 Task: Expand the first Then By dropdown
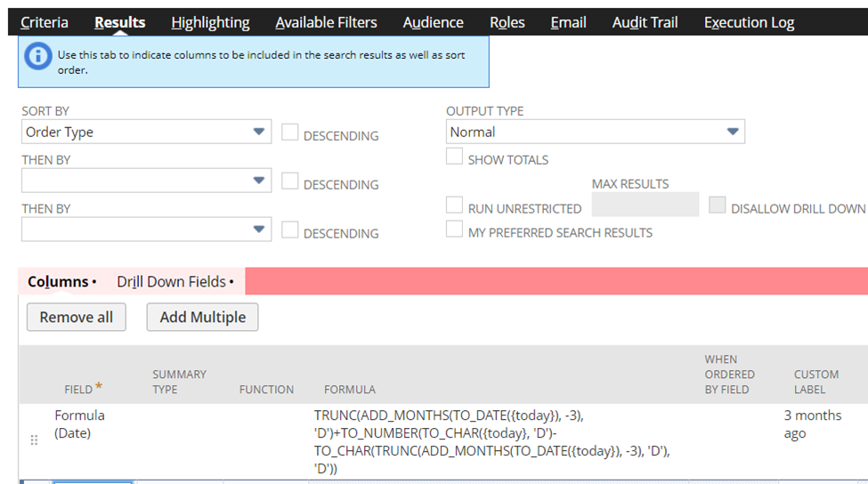tap(146, 181)
